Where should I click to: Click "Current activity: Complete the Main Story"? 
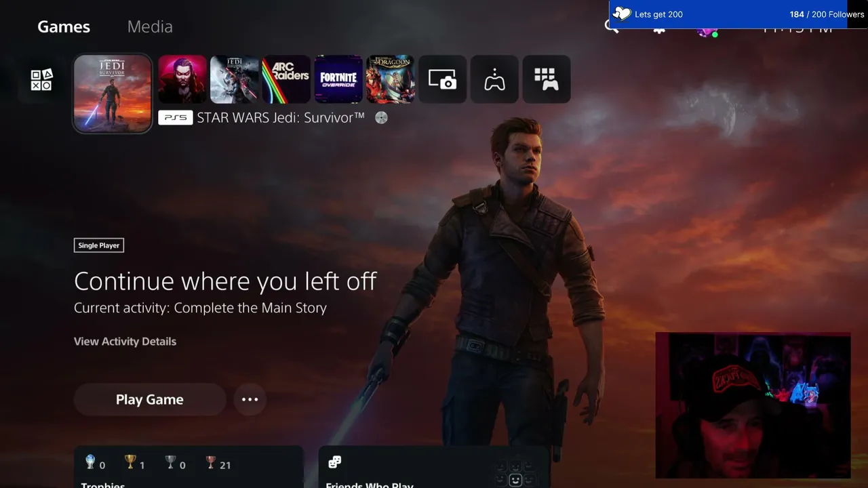[200, 308]
